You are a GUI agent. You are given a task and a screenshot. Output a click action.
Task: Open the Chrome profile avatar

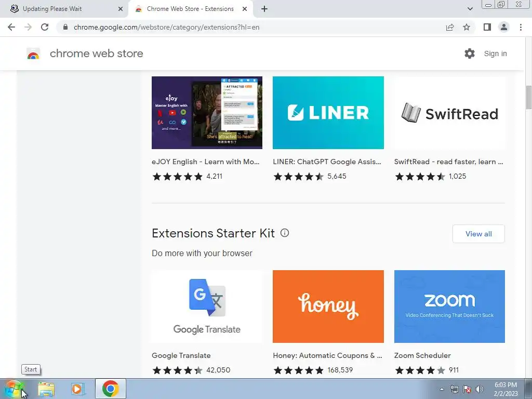(504, 27)
